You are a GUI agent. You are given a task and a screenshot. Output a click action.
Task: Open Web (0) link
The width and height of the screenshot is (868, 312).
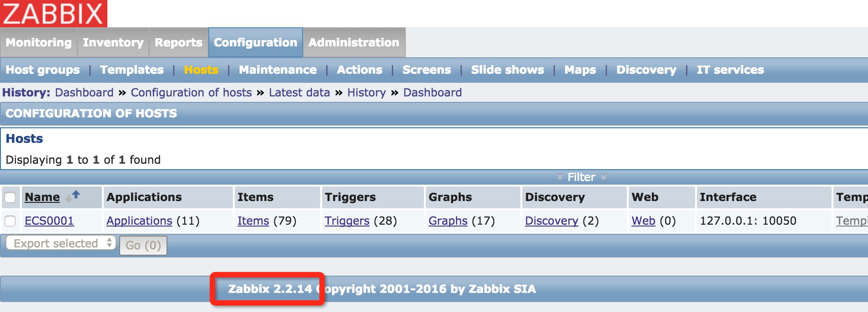click(x=643, y=221)
